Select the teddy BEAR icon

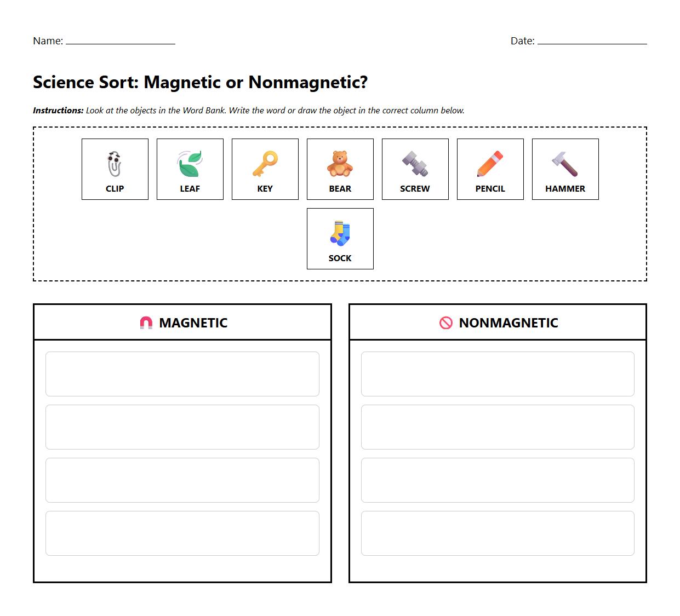pyautogui.click(x=340, y=162)
